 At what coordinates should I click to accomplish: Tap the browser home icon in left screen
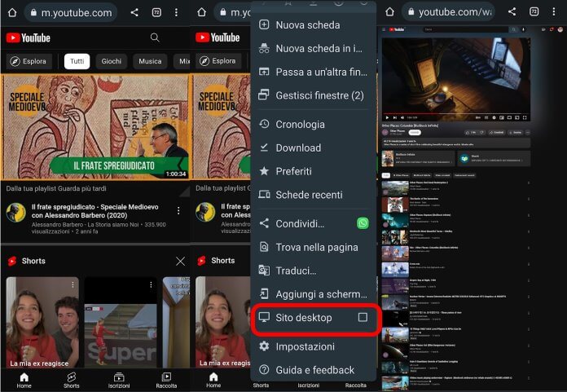click(12, 13)
